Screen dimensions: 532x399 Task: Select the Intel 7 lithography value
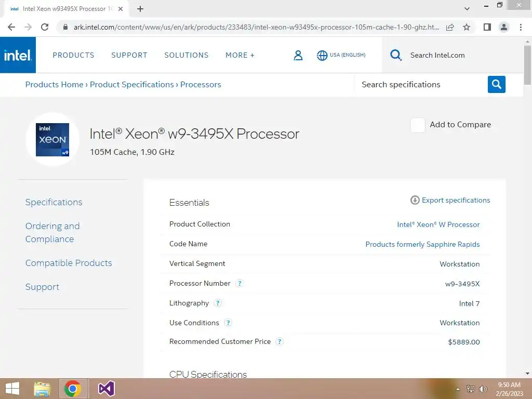tap(469, 303)
